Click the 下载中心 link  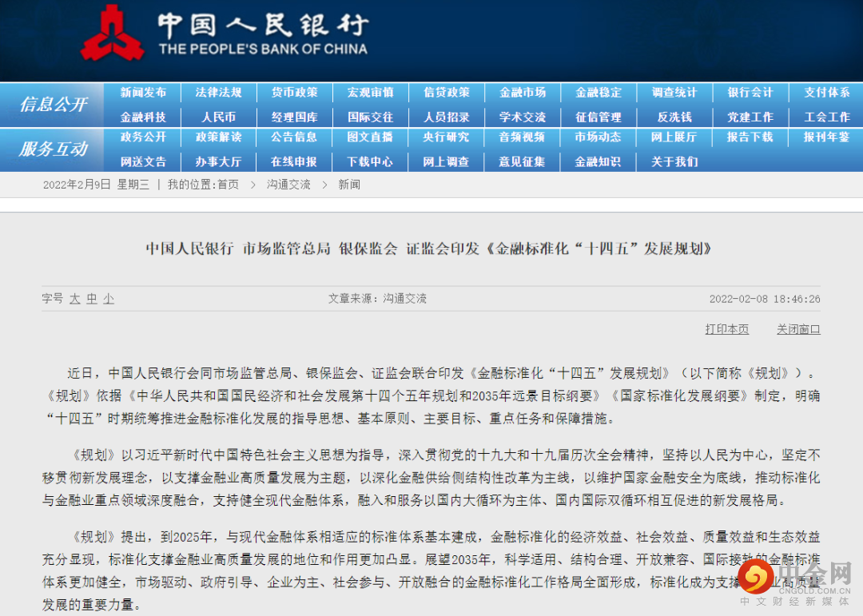(371, 162)
